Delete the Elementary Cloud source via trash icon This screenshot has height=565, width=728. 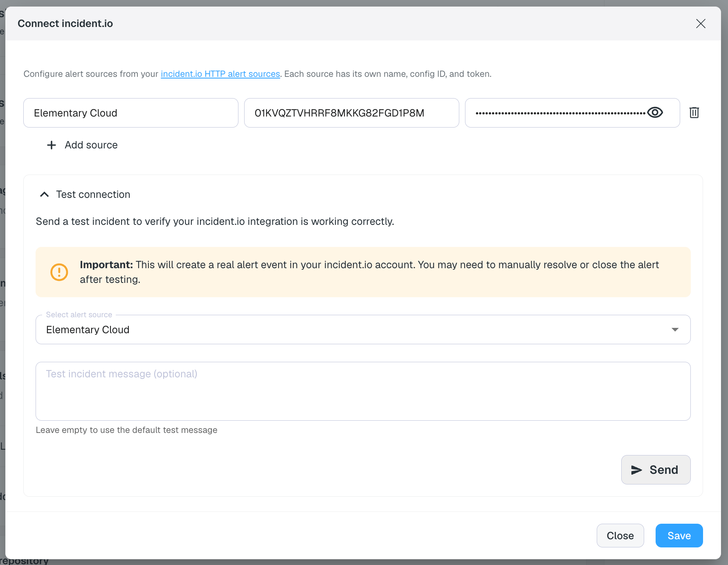(x=694, y=113)
